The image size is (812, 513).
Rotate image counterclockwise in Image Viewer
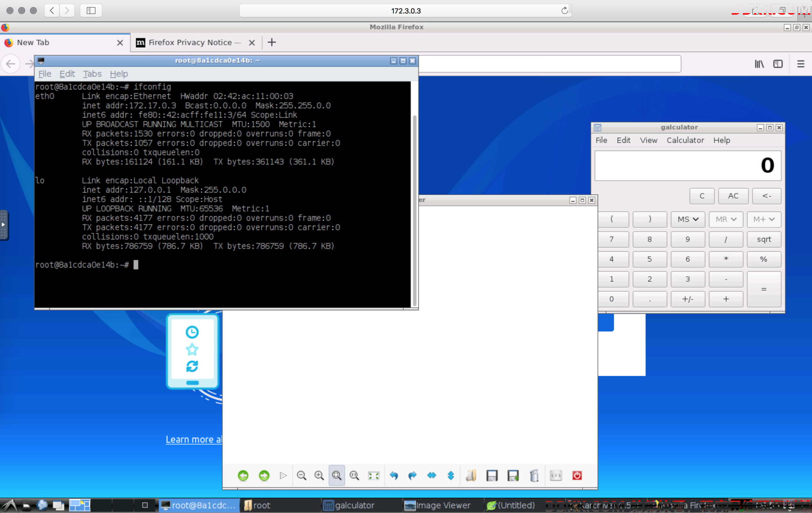pos(393,475)
